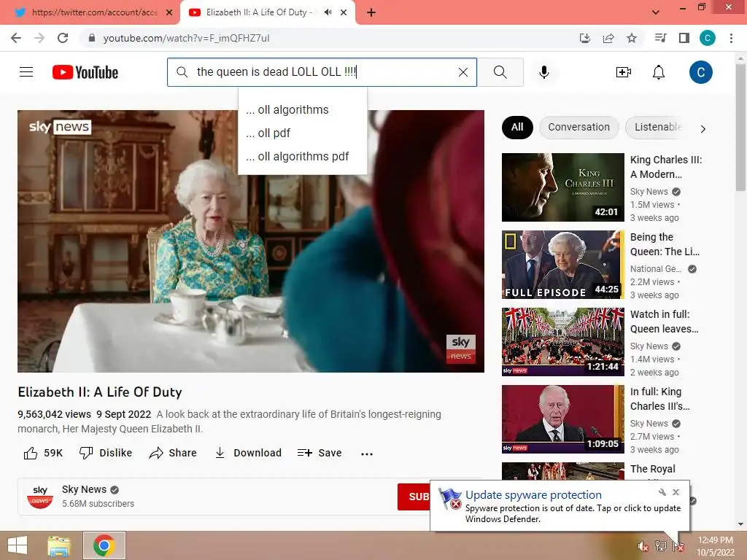Open the Create video camera icon
This screenshot has height=560, width=747.
623,72
